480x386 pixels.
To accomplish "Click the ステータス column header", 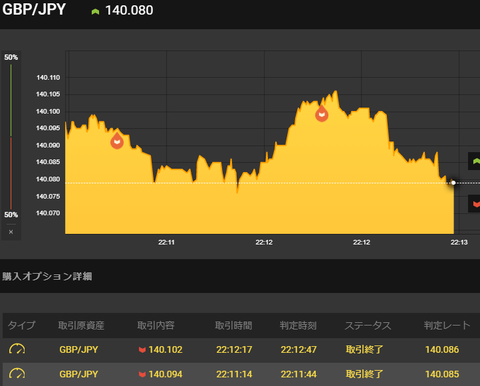I will [368, 325].
